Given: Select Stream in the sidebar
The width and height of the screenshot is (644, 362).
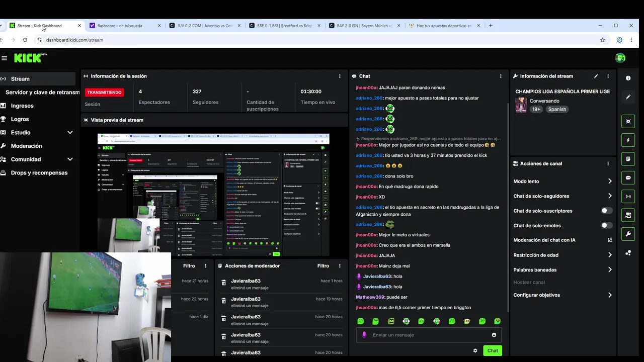Looking at the screenshot, I should [38, 79].
